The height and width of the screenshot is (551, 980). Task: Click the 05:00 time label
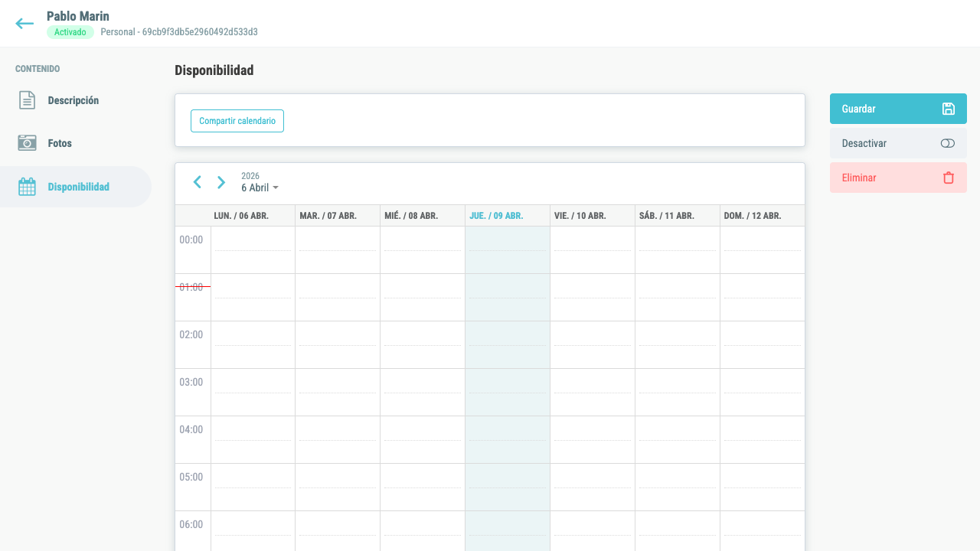[191, 477]
